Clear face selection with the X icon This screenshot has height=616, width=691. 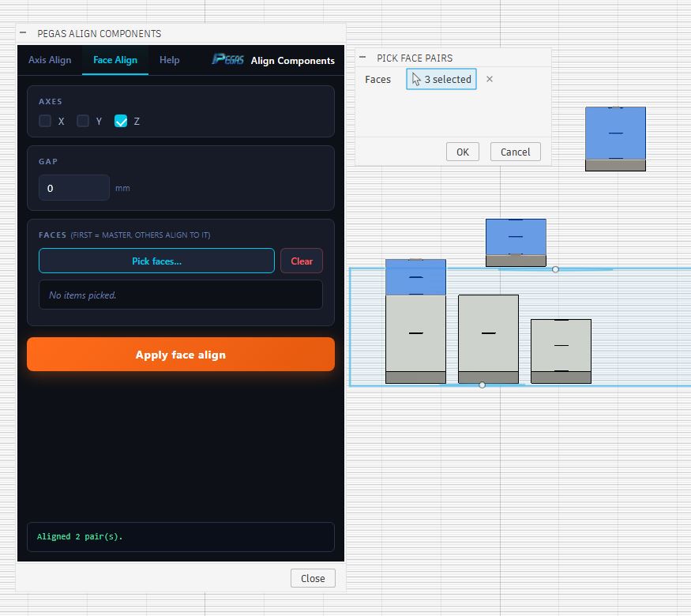[490, 79]
